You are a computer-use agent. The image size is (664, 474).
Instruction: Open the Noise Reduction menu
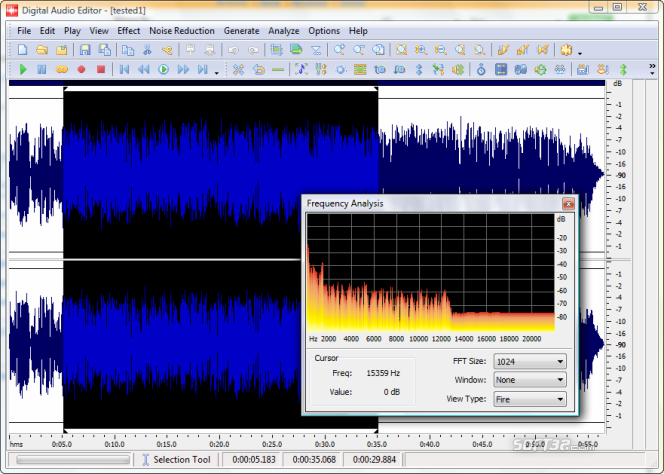pyautogui.click(x=181, y=31)
